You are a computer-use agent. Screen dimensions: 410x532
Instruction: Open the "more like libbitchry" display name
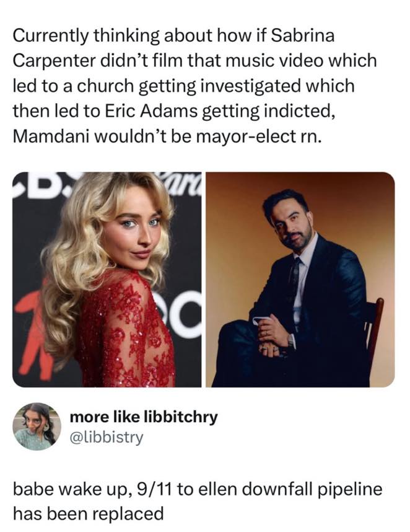click(144, 417)
